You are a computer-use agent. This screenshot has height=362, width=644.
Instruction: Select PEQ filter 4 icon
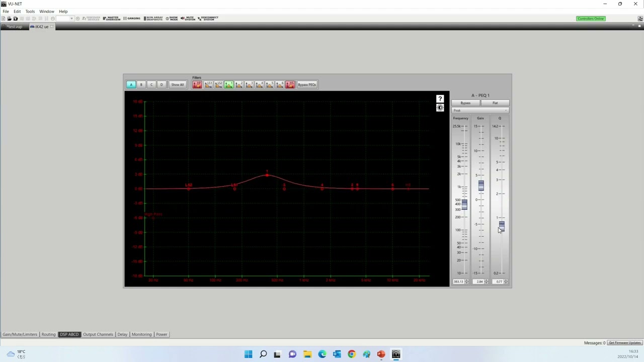(x=259, y=84)
